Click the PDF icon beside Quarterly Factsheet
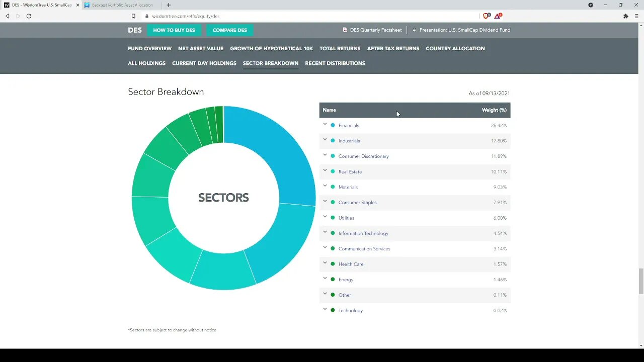Viewport: 644px width, 362px height. (x=345, y=30)
